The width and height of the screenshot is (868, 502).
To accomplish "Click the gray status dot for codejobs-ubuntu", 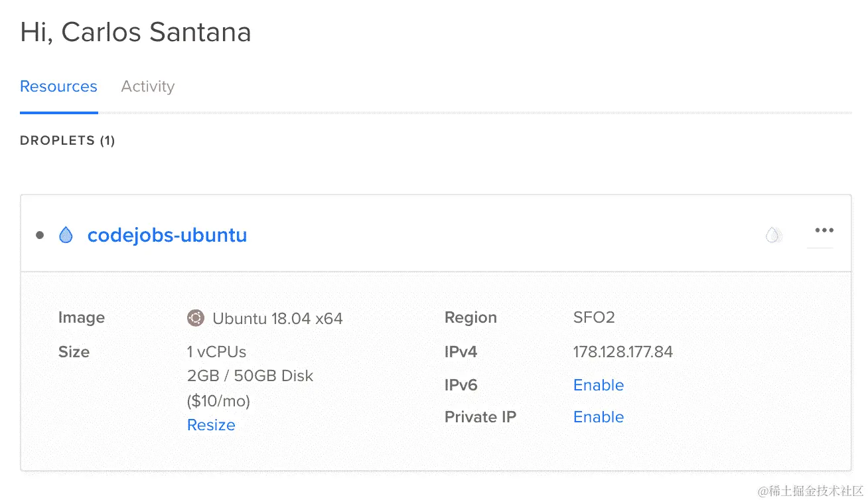I will (x=40, y=235).
